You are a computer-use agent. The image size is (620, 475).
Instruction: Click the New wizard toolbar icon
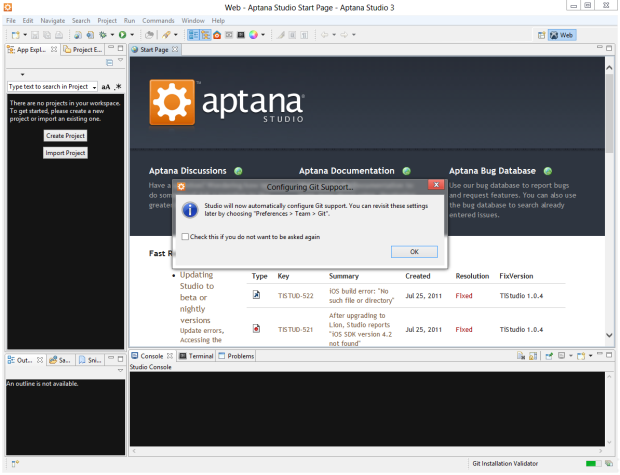click(15, 35)
